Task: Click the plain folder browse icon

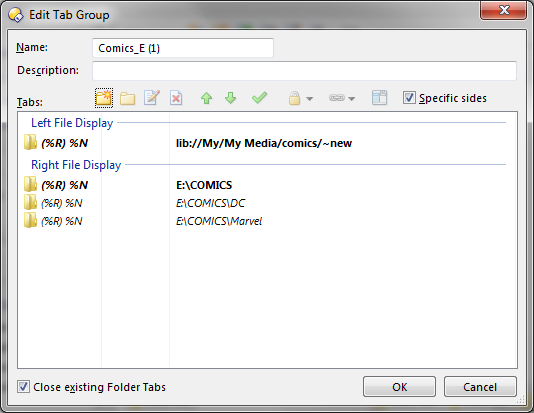Action: click(128, 98)
